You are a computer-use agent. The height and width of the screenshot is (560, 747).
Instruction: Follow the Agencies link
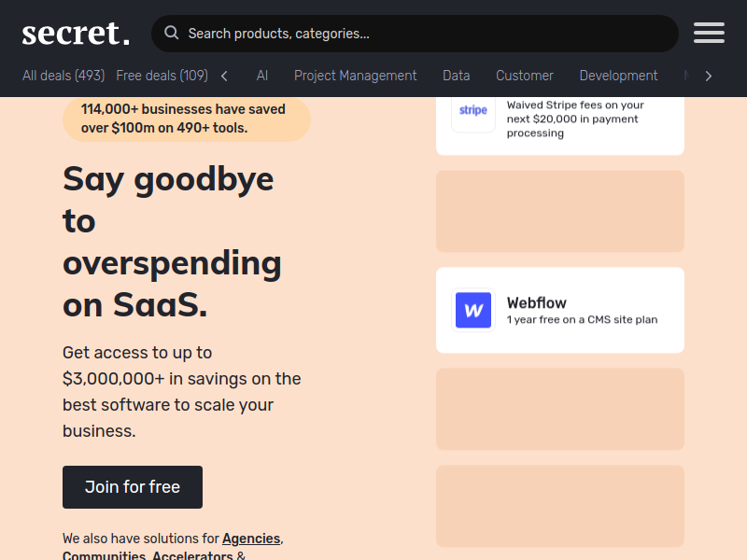pos(251,539)
